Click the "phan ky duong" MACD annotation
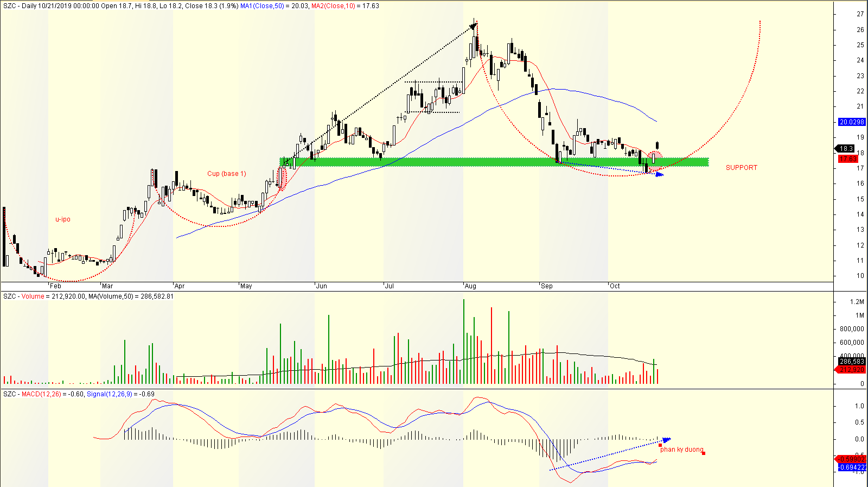The width and height of the screenshot is (868, 487). pos(682,450)
